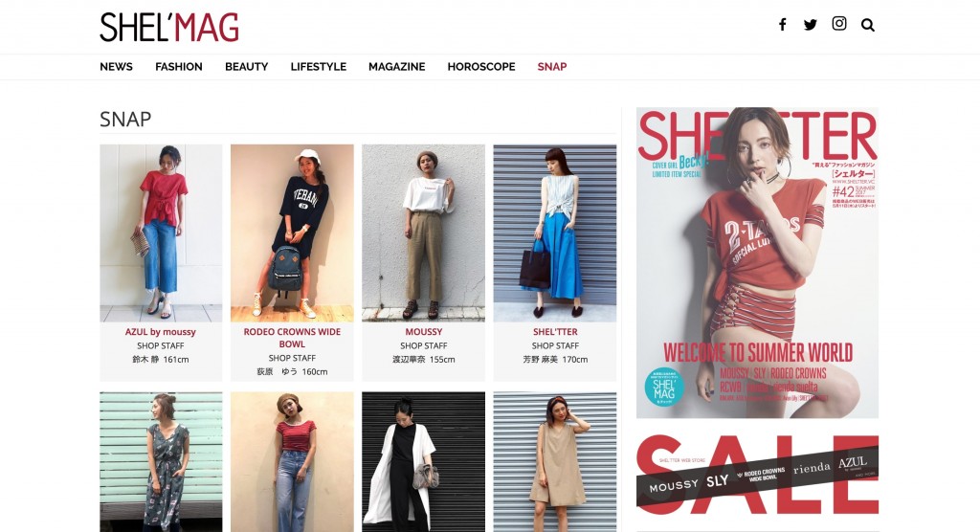The height and width of the screenshot is (532, 980).
Task: Open the Twitter bird icon
Action: coord(811,24)
